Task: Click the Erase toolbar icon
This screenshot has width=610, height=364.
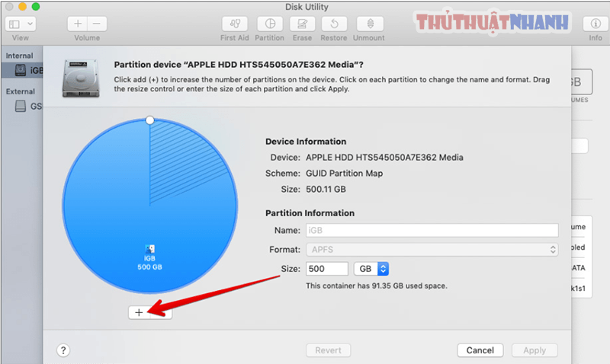Action: point(302,24)
